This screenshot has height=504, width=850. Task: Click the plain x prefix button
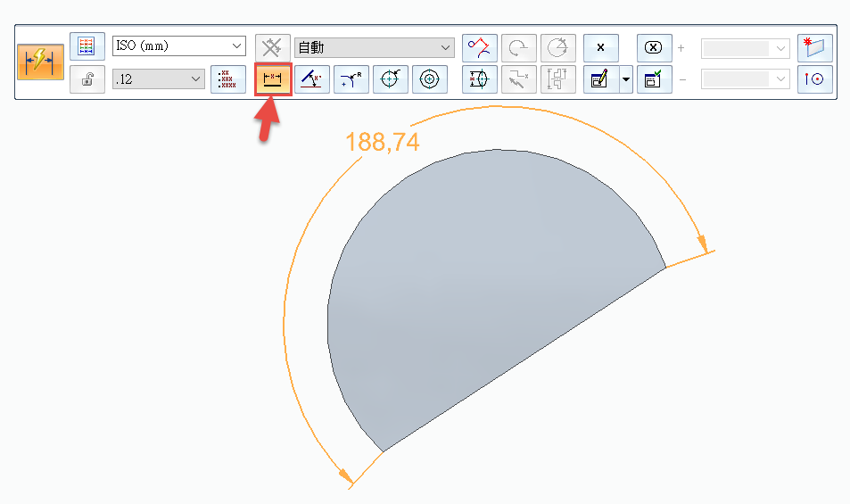[x=600, y=47]
